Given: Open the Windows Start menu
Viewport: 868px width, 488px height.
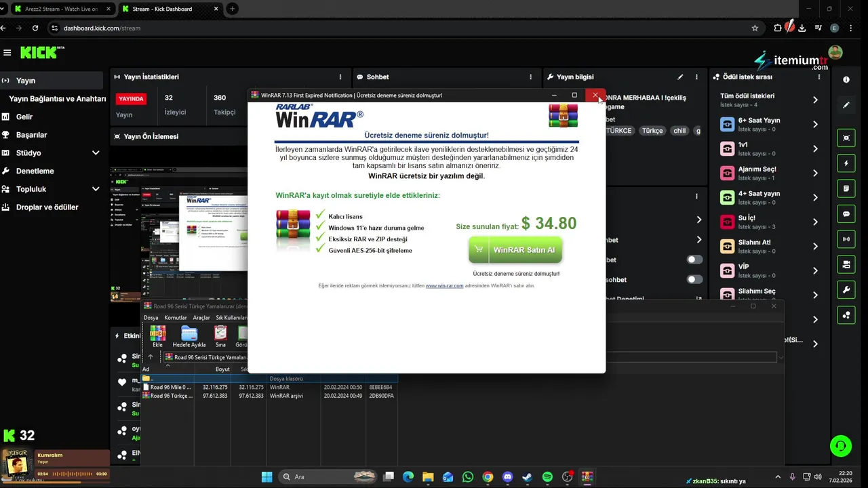Looking at the screenshot, I should (267, 476).
